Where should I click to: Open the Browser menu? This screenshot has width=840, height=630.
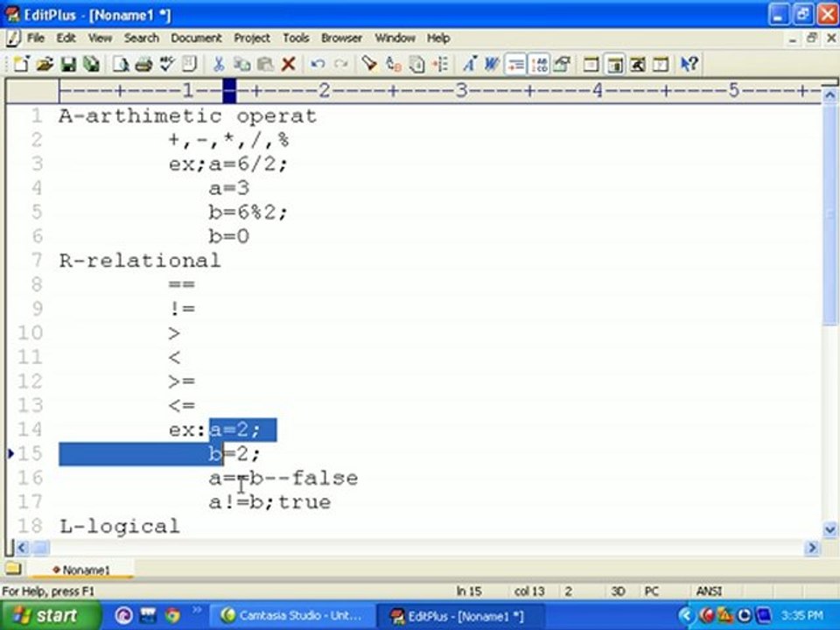(x=341, y=38)
